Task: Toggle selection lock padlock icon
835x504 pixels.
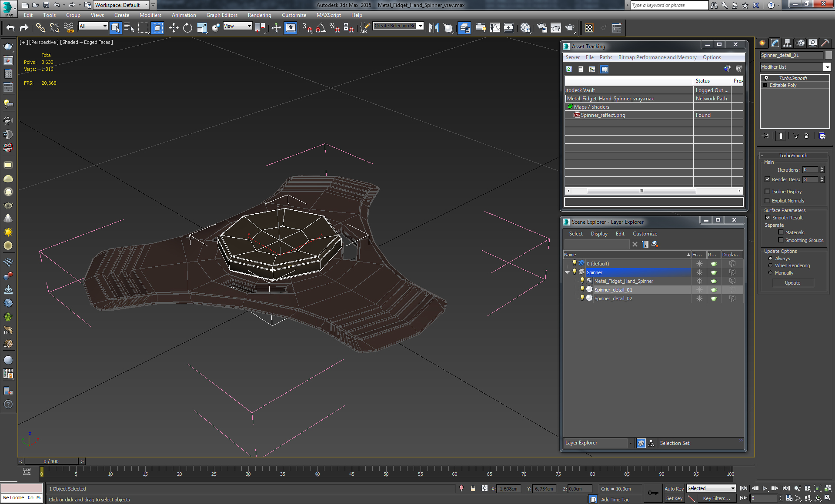Action: point(473,488)
